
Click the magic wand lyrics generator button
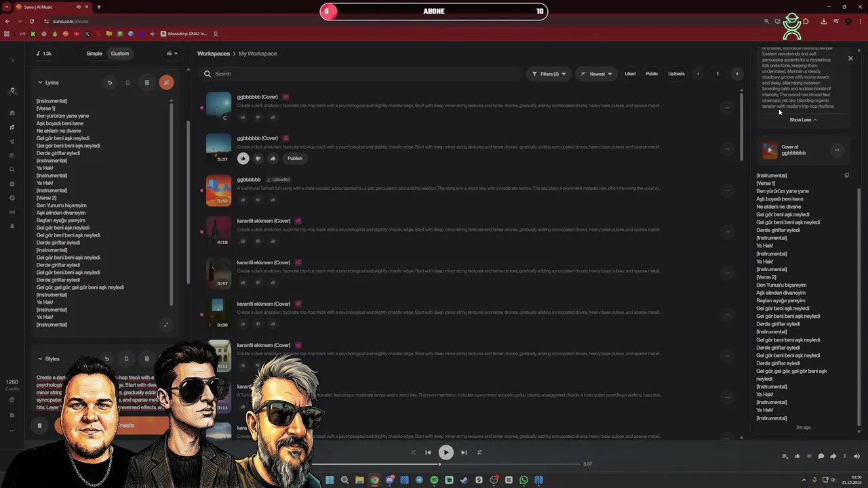(166, 83)
